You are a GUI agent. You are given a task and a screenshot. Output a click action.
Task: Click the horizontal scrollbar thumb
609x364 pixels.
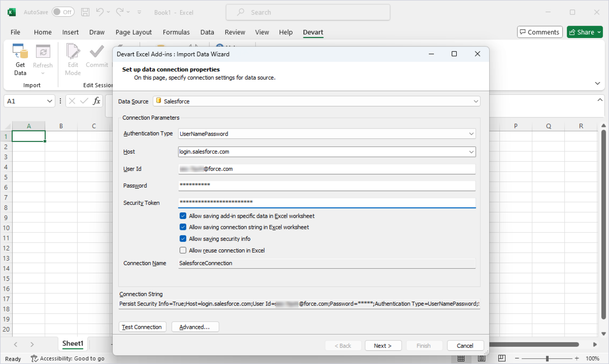pyautogui.click(x=534, y=344)
